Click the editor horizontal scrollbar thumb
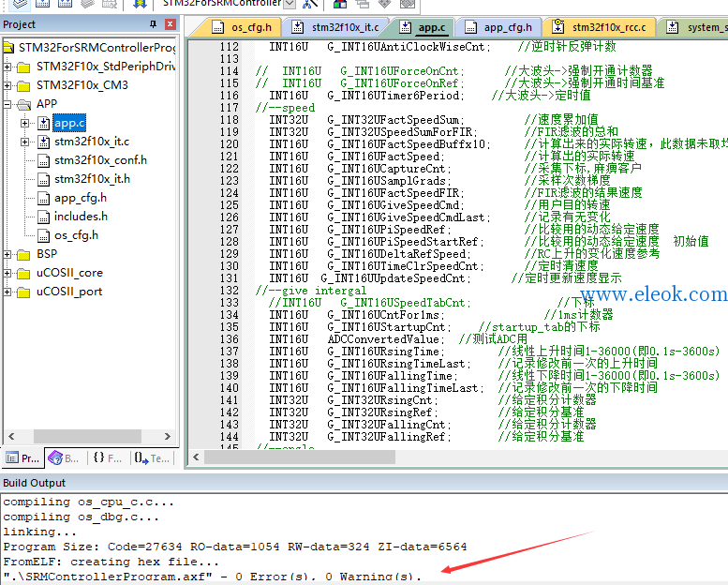 pyautogui.click(x=300, y=457)
